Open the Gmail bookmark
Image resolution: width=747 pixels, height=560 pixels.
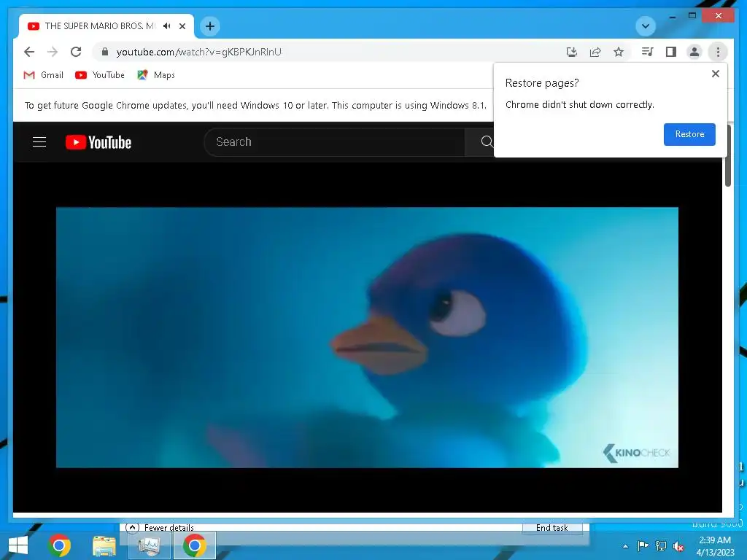tap(43, 75)
